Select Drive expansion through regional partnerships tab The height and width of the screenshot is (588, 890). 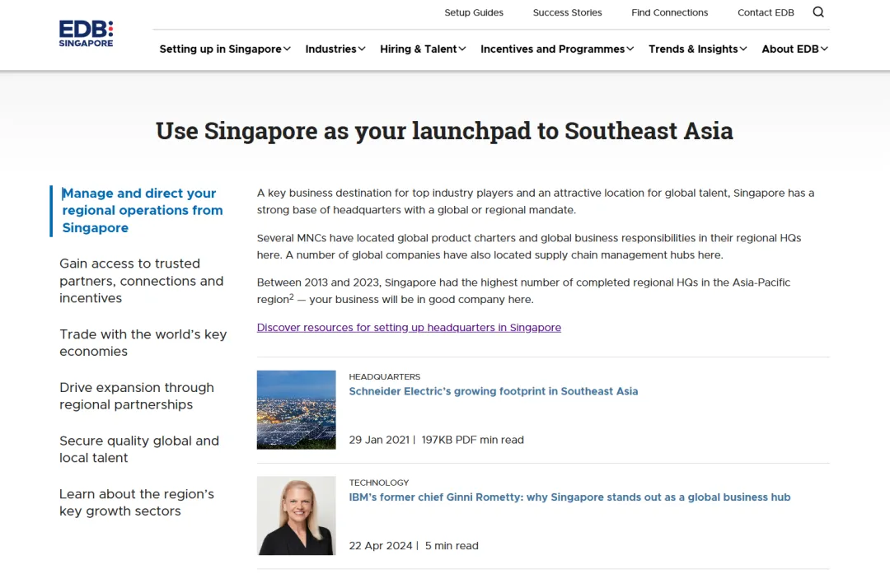137,396
